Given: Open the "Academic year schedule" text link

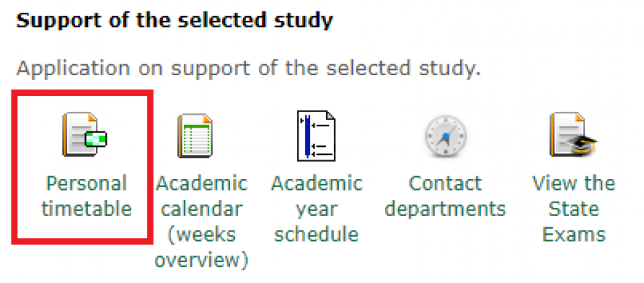Looking at the screenshot, I should 317,209.
